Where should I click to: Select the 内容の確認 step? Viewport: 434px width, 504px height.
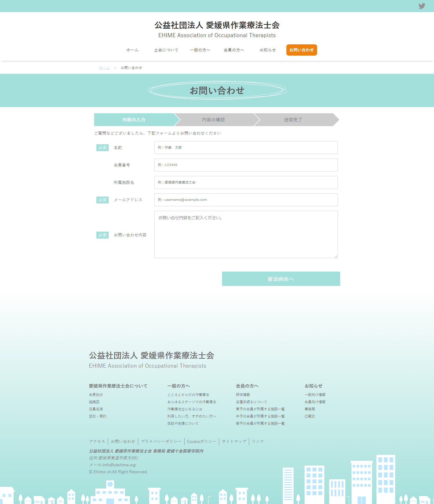click(213, 120)
